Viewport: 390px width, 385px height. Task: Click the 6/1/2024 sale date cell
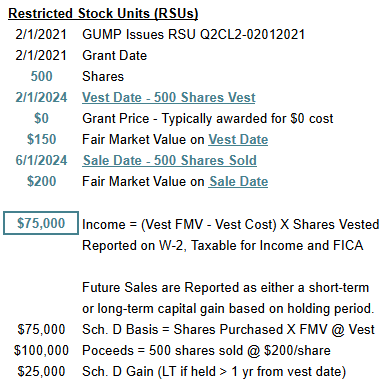pos(41,160)
